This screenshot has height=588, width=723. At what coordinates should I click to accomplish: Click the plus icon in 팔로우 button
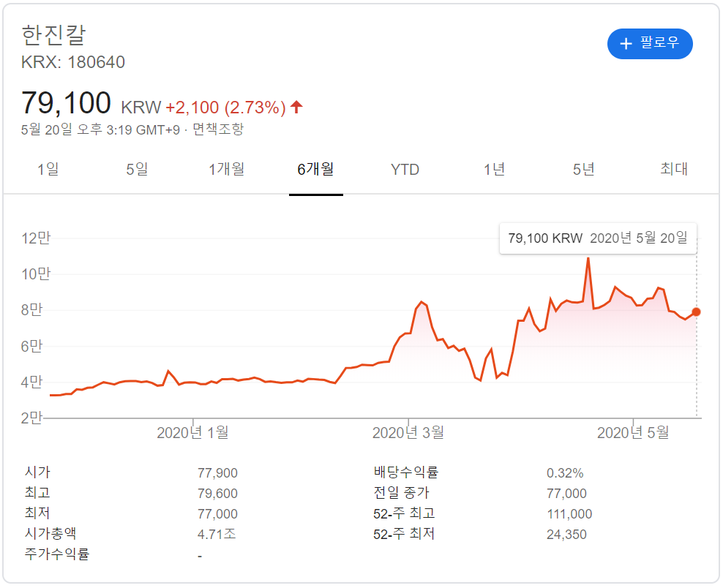[x=626, y=44]
